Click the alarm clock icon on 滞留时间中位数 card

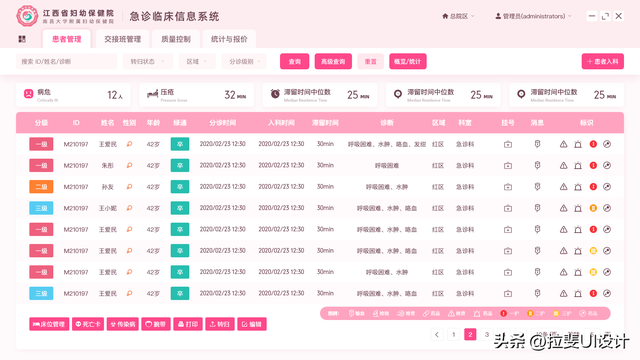276,94
